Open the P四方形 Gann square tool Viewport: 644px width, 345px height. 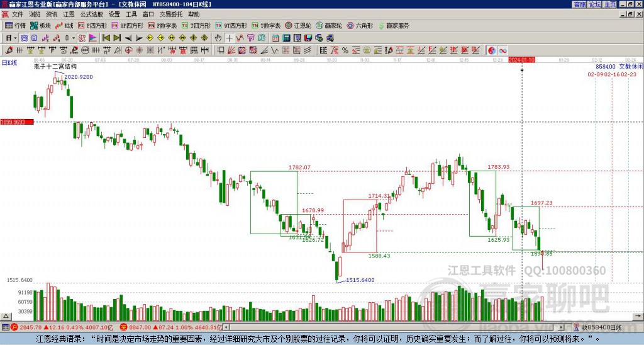click(92, 25)
